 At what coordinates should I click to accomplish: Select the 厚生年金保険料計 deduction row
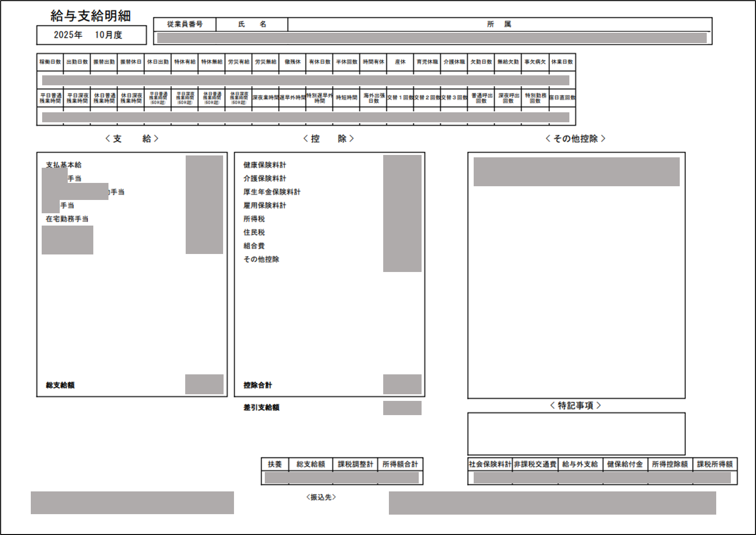click(272, 192)
